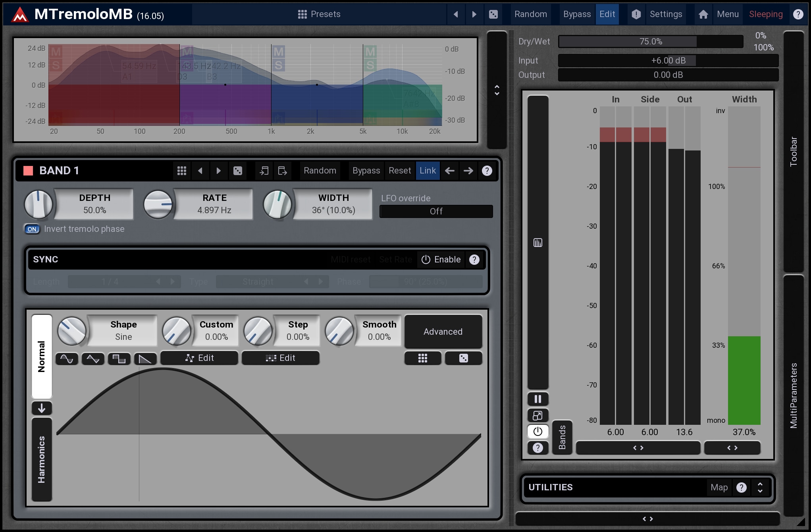The image size is (811, 532).
Task: Collapse analyzer panel with up-down arrows
Action: (497, 90)
